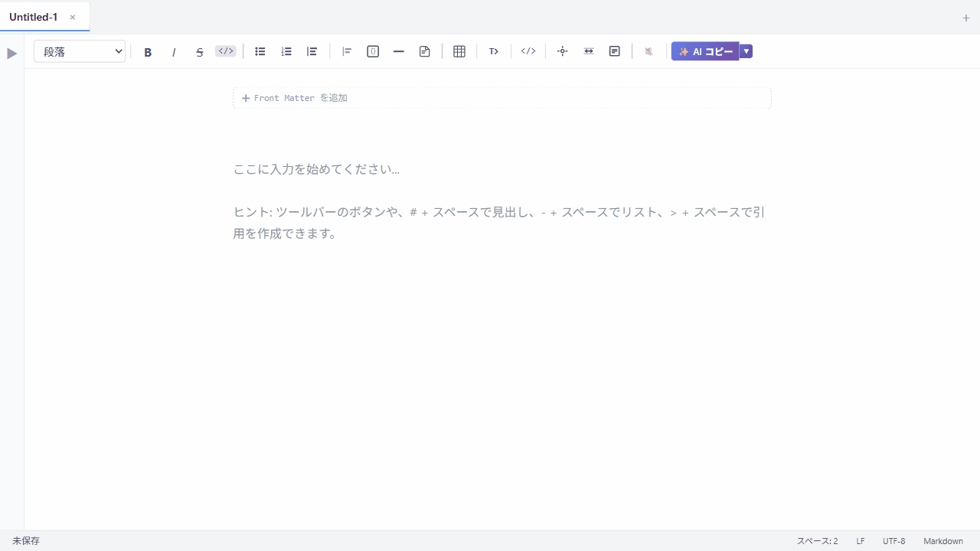Toggle strikethrough formatting

pyautogui.click(x=200, y=51)
